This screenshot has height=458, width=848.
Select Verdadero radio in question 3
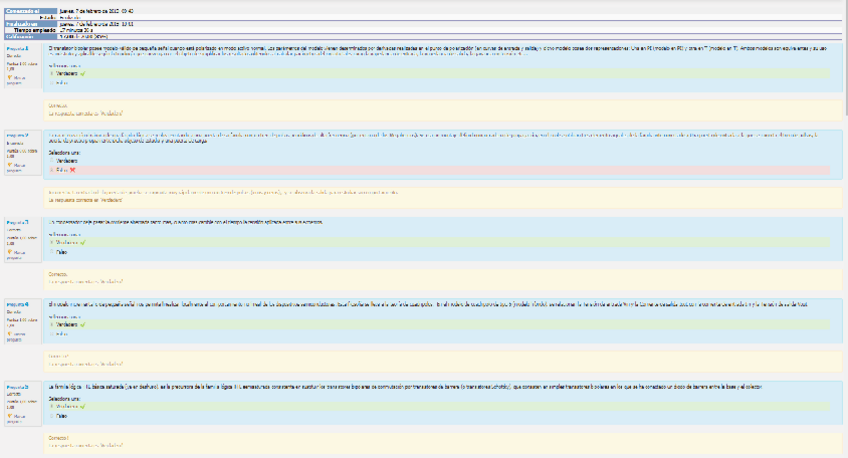52,243
